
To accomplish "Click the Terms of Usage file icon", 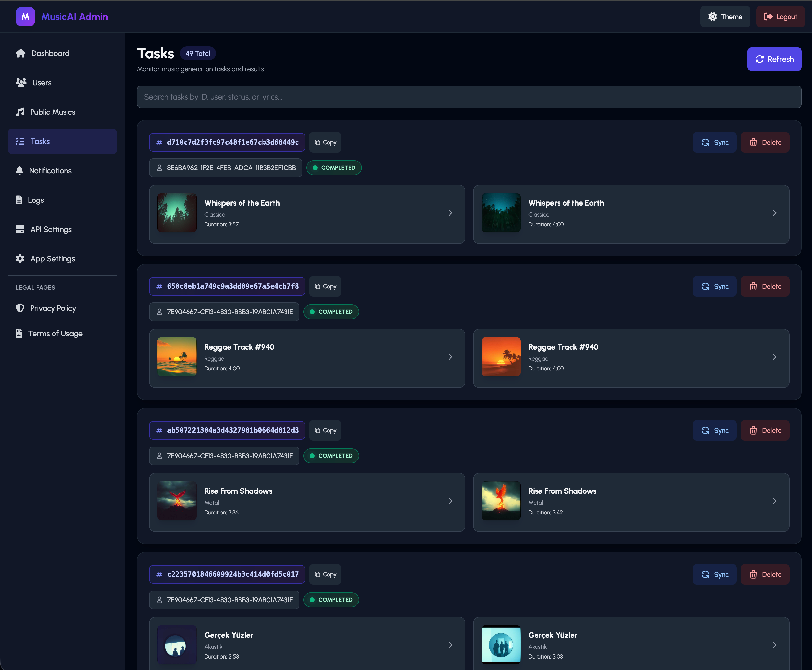I will pos(19,334).
